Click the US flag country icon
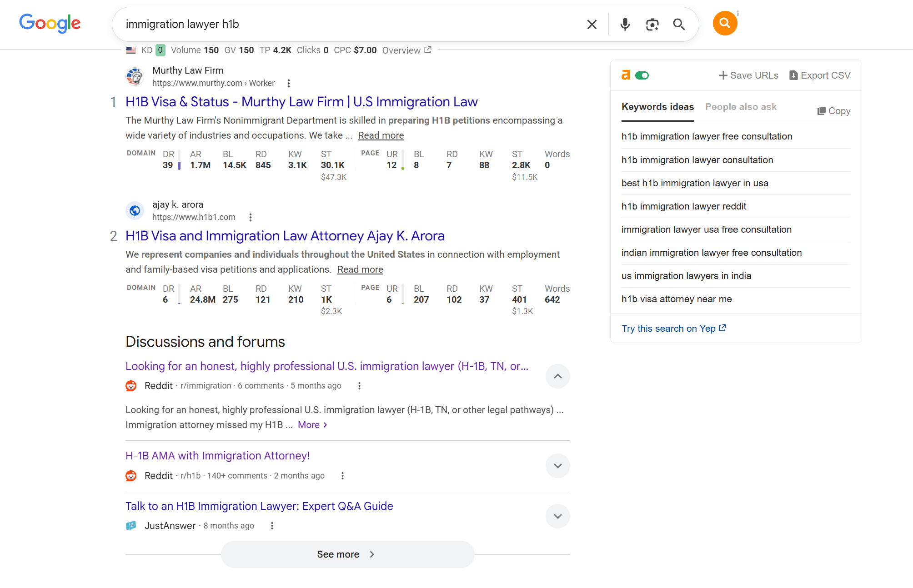The height and width of the screenshot is (588, 913). tap(131, 50)
